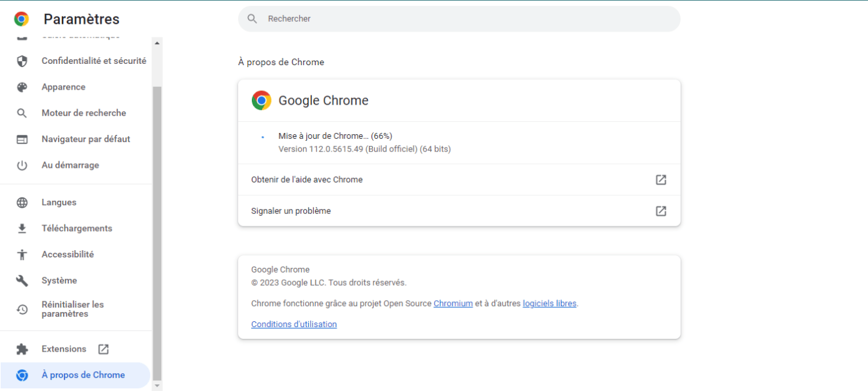Viewport: 868px width, 391px height.
Task: Click the Signaler un problème external link icon
Action: coord(660,211)
